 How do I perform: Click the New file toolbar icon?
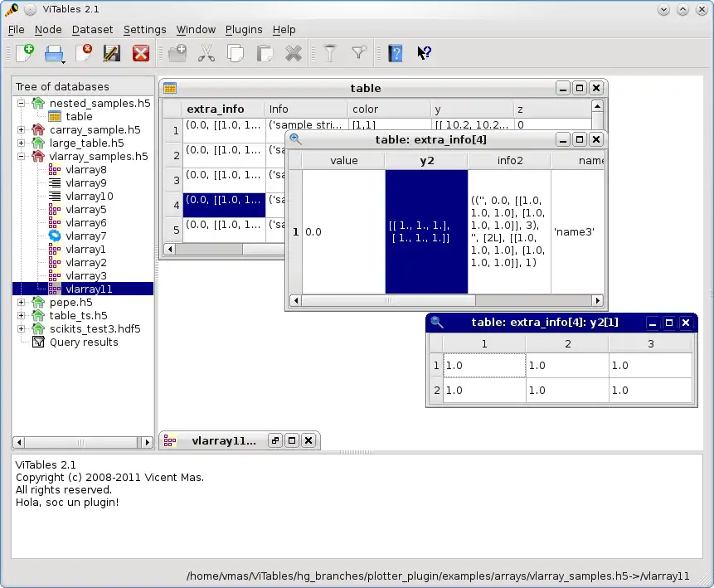pos(25,54)
